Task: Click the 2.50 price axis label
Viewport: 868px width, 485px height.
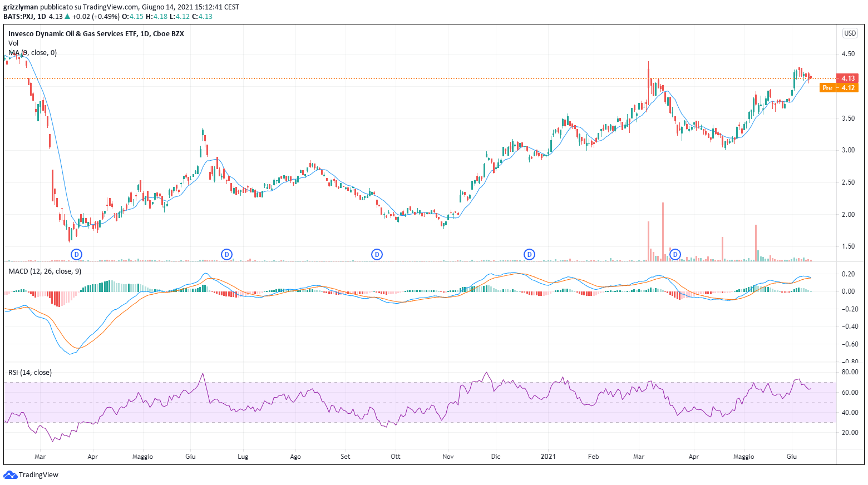Action: [848, 182]
